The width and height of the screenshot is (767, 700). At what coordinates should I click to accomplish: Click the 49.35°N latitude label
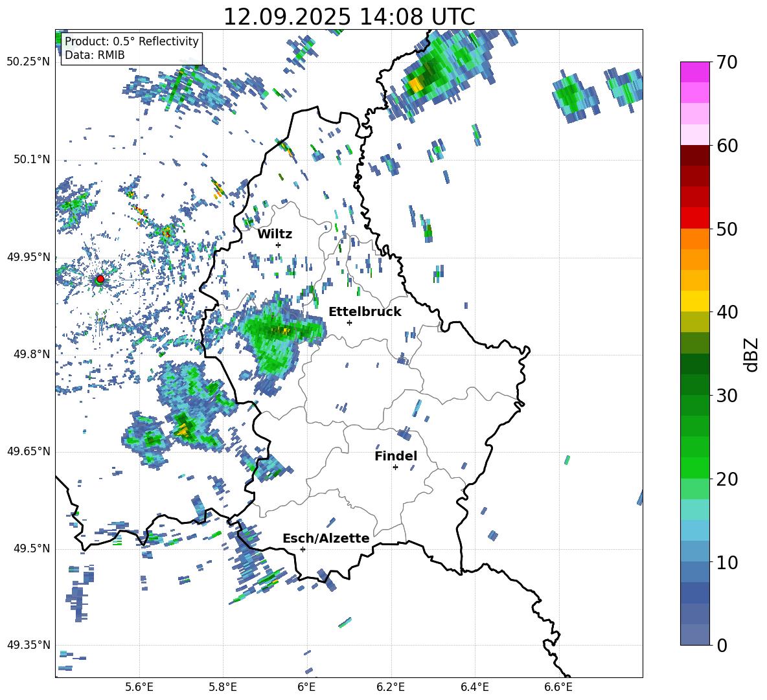coord(29,645)
